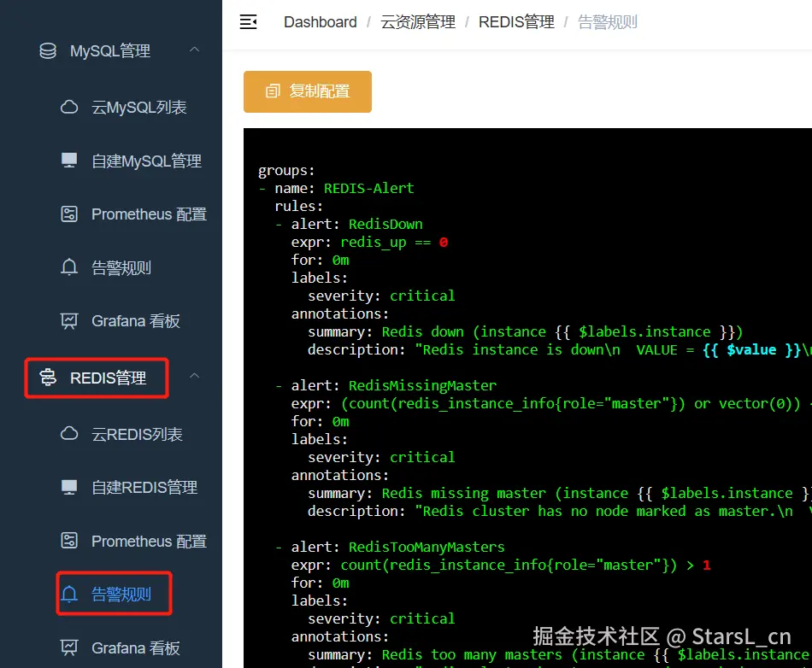Click the cloud icon beside 云REDIS列表
This screenshot has height=668, width=812.
pyautogui.click(x=69, y=434)
